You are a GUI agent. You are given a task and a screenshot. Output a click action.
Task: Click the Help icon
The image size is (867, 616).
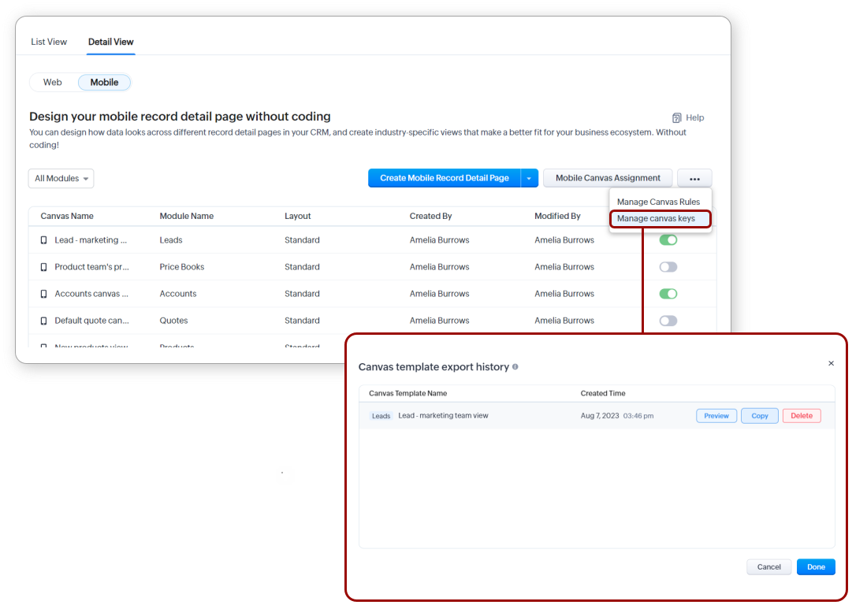click(x=676, y=117)
